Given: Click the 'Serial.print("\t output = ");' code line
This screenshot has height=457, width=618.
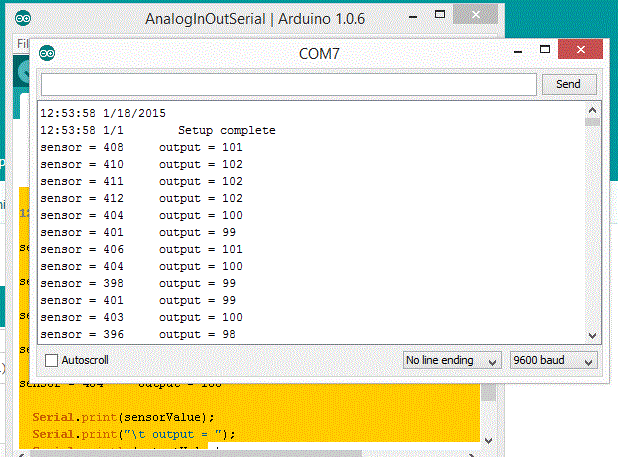Looking at the screenshot, I should (x=134, y=434).
